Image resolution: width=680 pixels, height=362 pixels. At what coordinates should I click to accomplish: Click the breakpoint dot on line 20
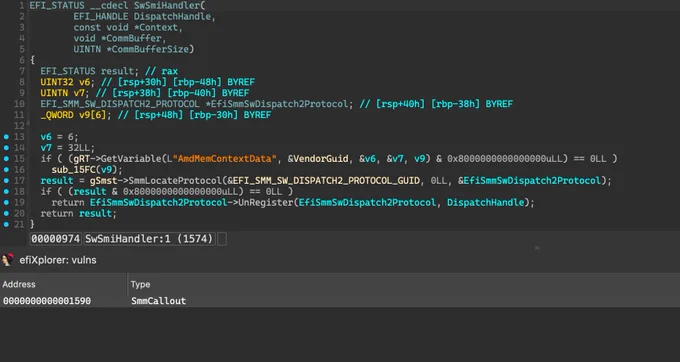click(x=6, y=213)
